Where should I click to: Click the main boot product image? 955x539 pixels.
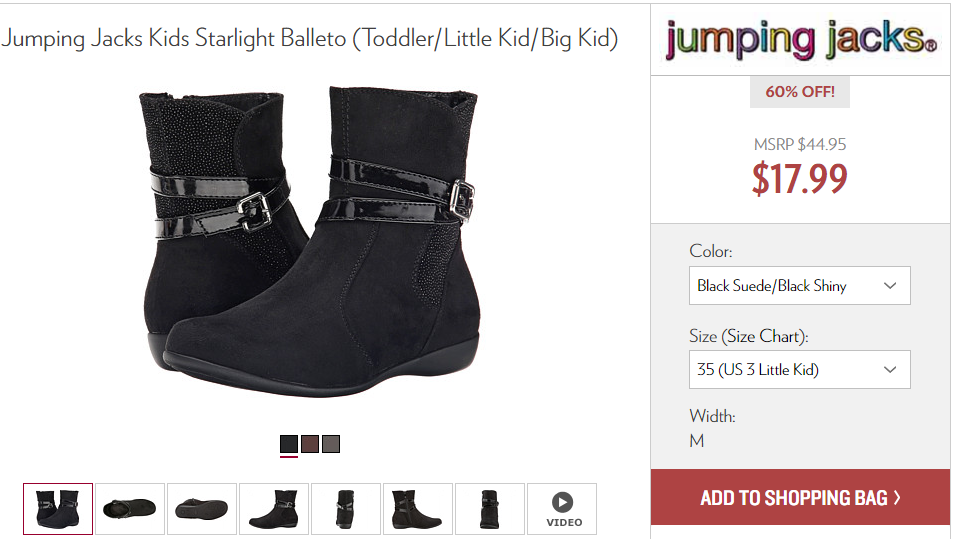[x=311, y=241]
